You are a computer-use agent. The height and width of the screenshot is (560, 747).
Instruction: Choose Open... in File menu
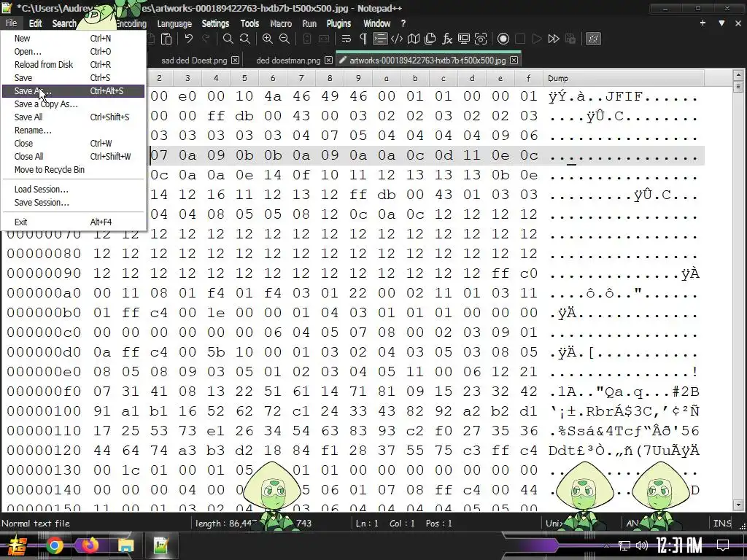click(x=73, y=52)
